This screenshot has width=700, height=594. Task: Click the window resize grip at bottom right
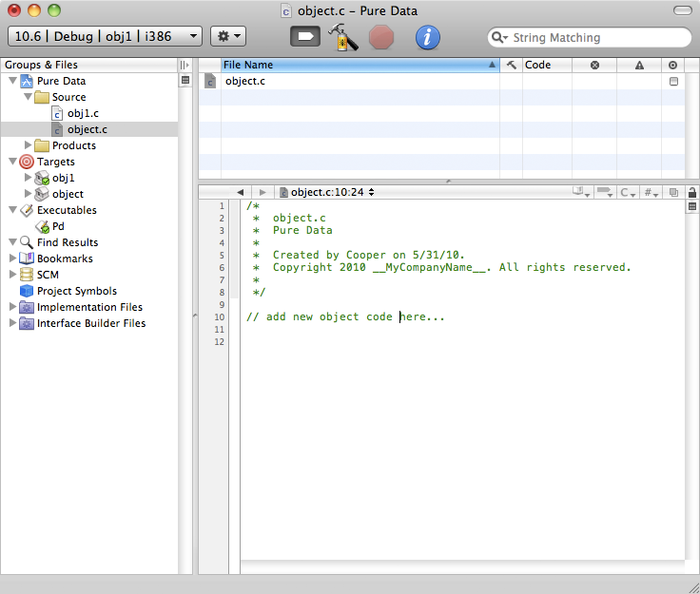point(692,587)
